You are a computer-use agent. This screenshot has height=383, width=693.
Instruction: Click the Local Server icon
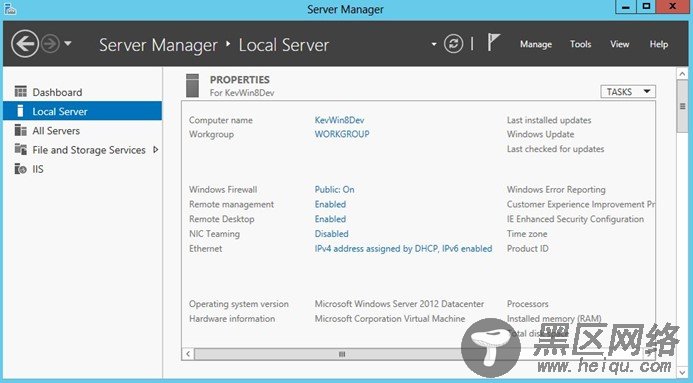(x=20, y=111)
